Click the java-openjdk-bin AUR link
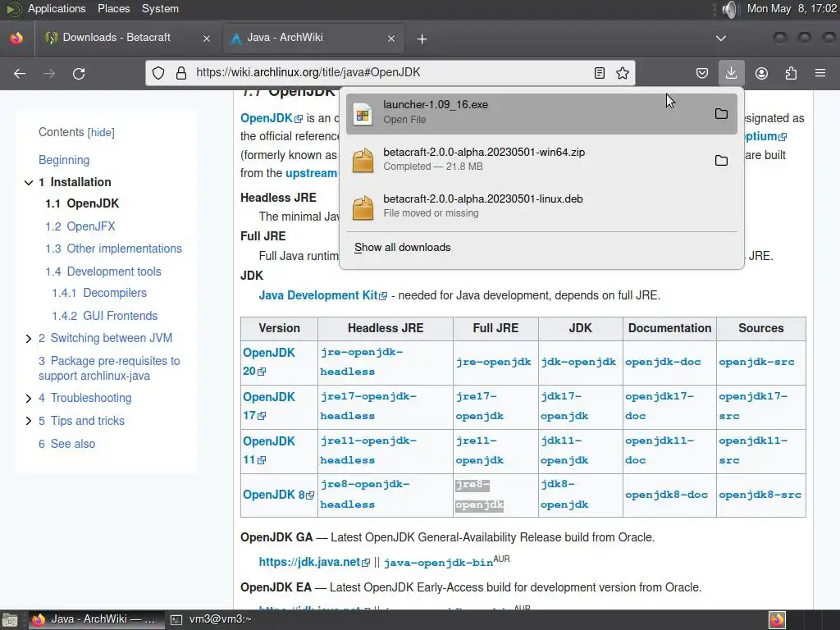Viewport: 840px width, 630px height. tap(438, 563)
